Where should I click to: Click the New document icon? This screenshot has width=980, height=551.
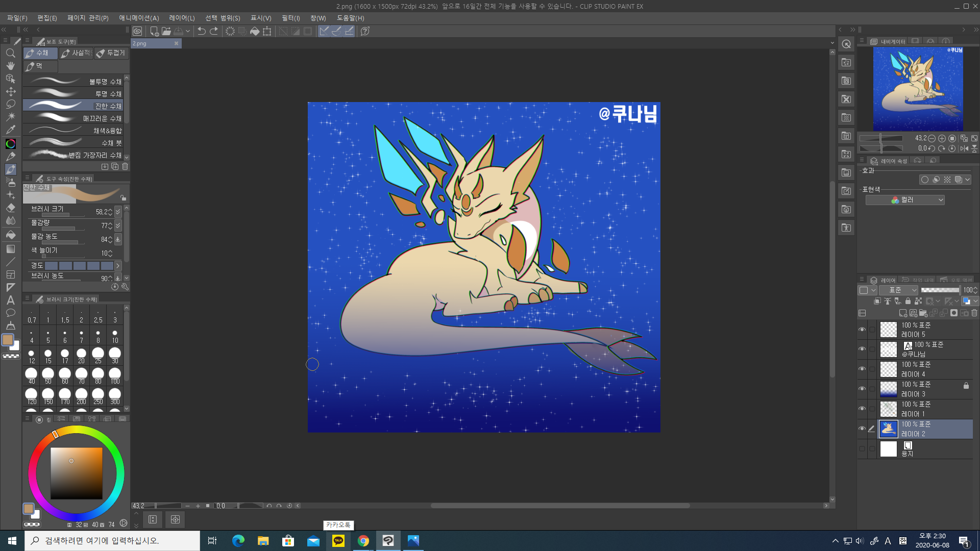(x=154, y=31)
